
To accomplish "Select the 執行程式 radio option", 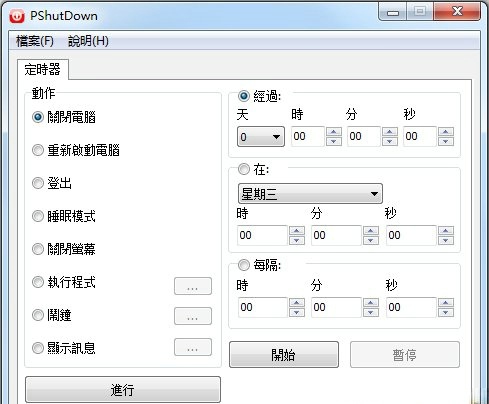I will click(64, 282).
